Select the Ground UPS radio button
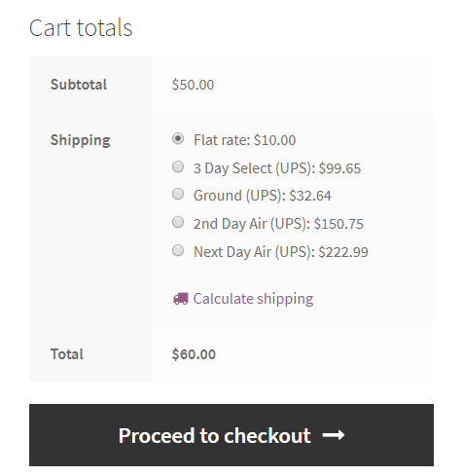The height and width of the screenshot is (476, 462). [x=178, y=194]
